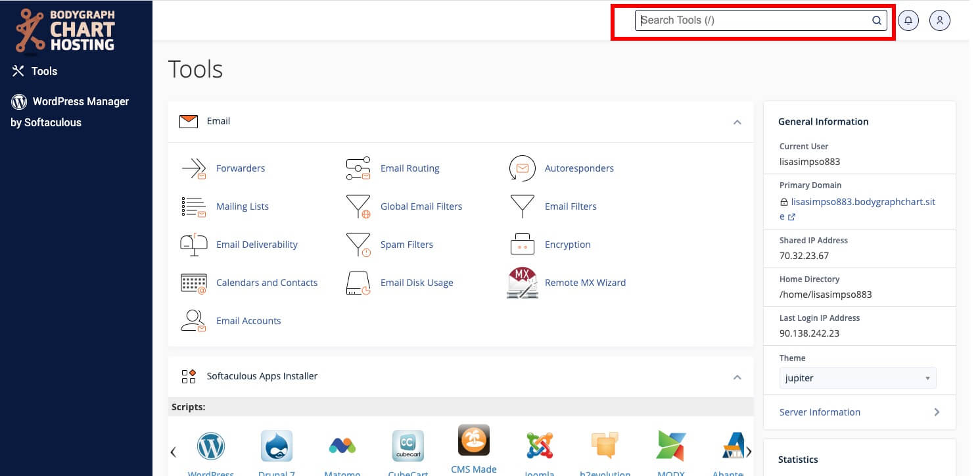This screenshot has height=476, width=980.
Task: Go to the Autoresponders link
Action: click(579, 168)
